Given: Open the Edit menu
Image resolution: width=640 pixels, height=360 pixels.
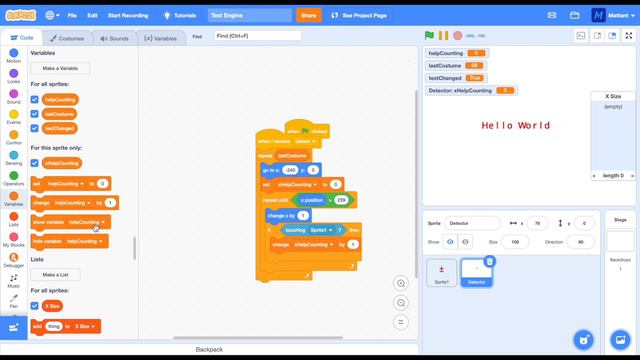Looking at the screenshot, I should pos(93,15).
